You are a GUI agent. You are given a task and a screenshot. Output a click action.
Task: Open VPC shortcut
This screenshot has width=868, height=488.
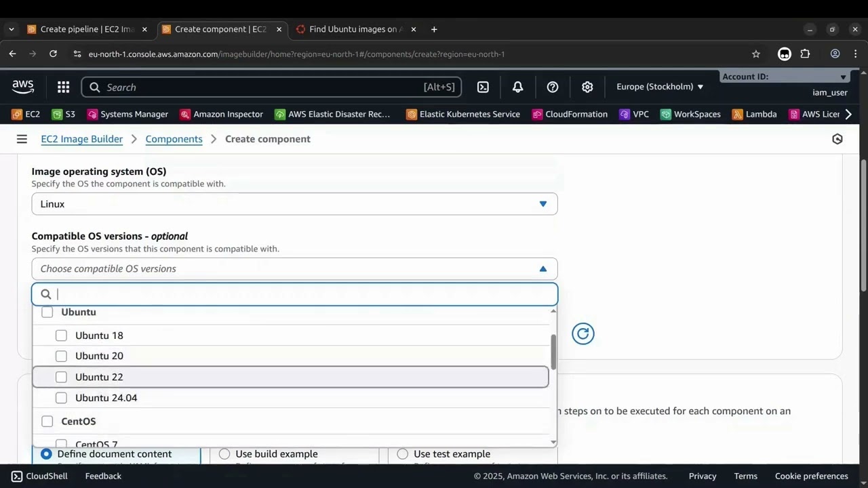[x=634, y=114]
